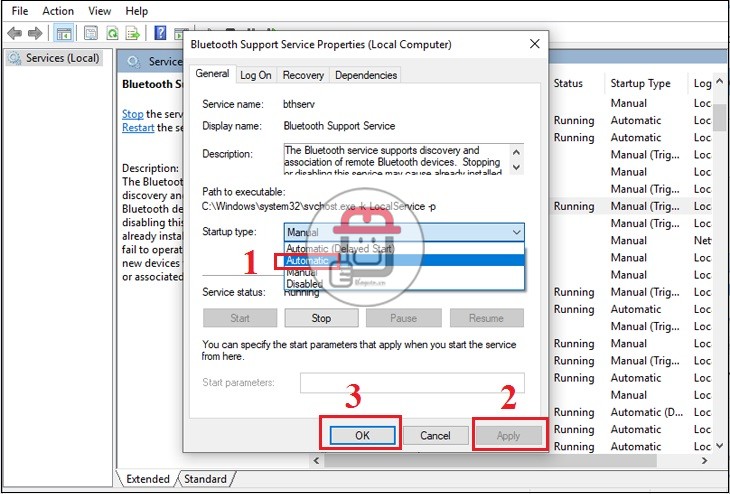Confirm the dialog with OK
This screenshot has height=494, width=730.
pos(362,435)
